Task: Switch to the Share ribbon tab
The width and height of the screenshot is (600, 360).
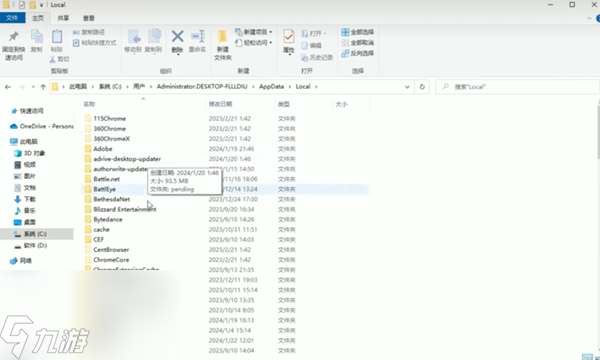Action: point(63,18)
